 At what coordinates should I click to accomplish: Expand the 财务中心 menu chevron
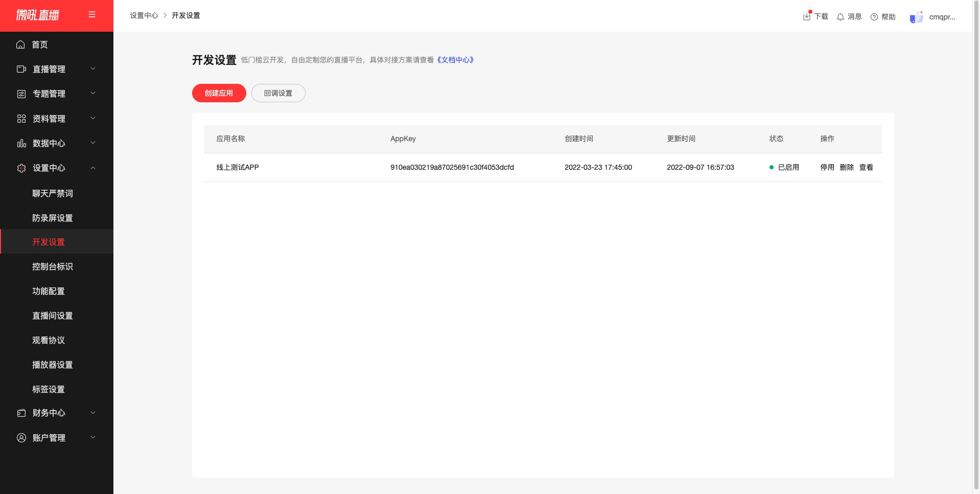click(93, 412)
